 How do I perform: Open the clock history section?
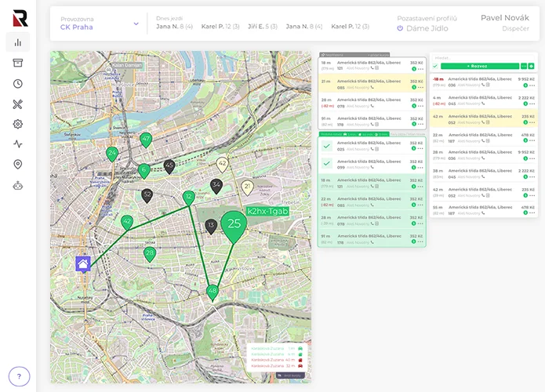[17, 83]
